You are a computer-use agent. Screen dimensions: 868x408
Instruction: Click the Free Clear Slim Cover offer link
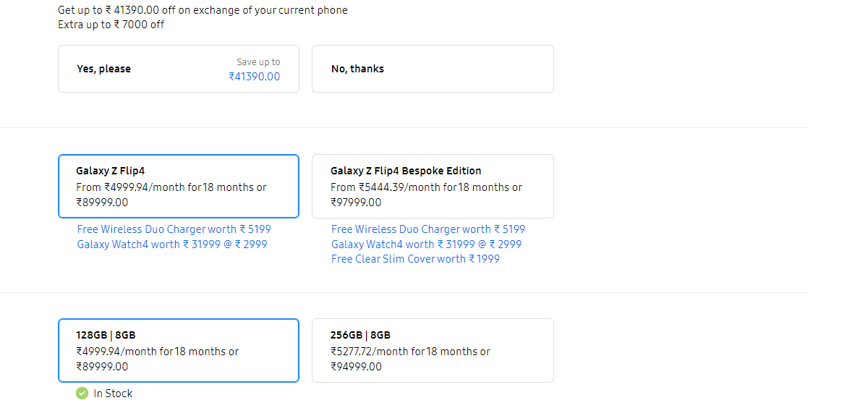pos(415,259)
